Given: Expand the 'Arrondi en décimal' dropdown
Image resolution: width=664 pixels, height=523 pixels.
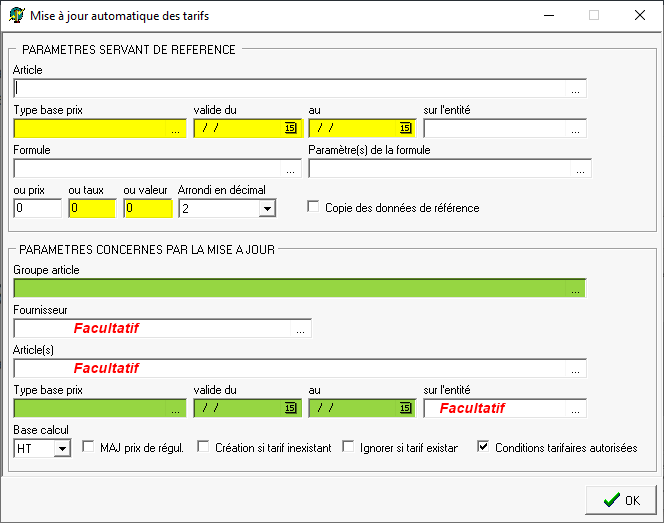Looking at the screenshot, I should (266, 208).
